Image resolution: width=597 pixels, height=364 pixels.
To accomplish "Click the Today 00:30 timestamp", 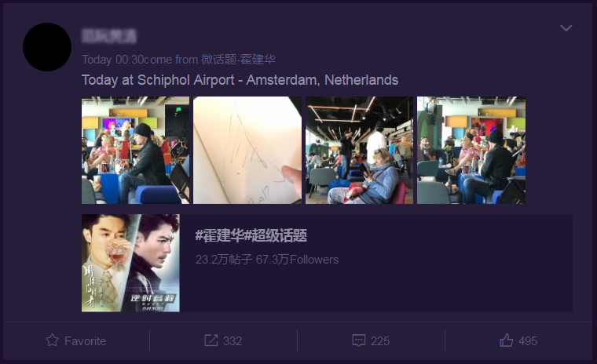I will tap(112, 60).
